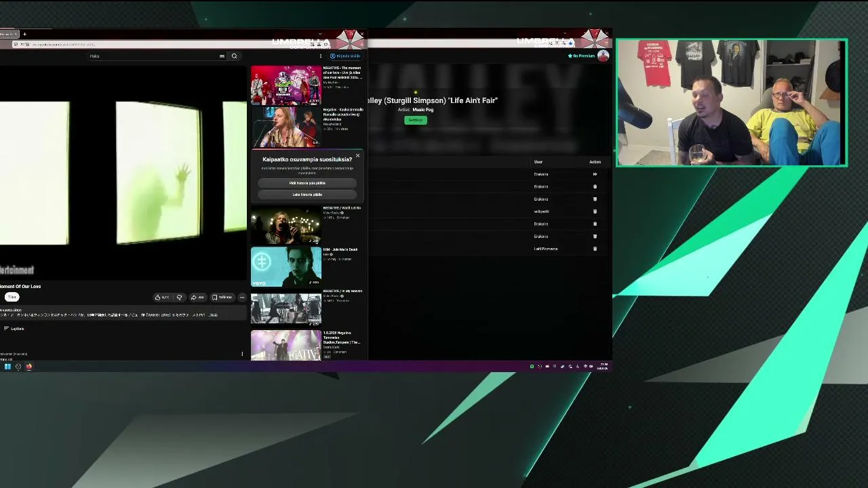Click the Go Premium link

point(581,56)
